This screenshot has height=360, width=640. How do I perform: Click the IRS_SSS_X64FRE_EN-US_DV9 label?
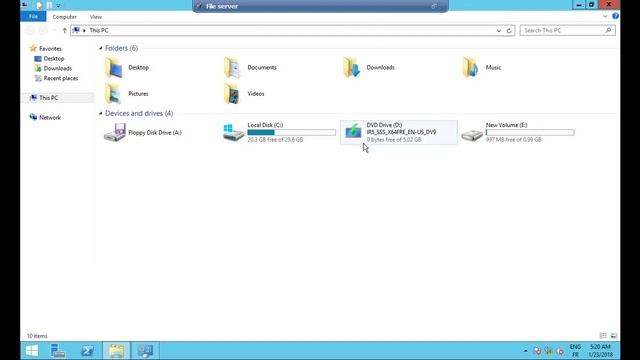tap(401, 132)
